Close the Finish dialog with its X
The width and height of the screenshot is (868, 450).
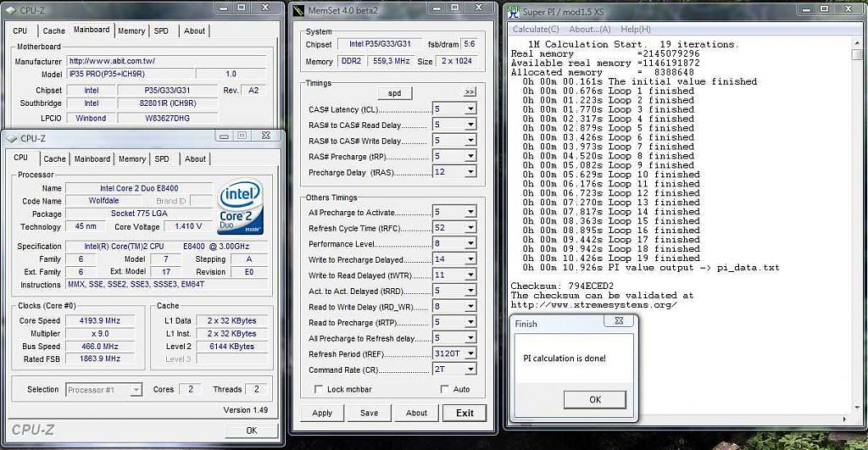(x=619, y=320)
